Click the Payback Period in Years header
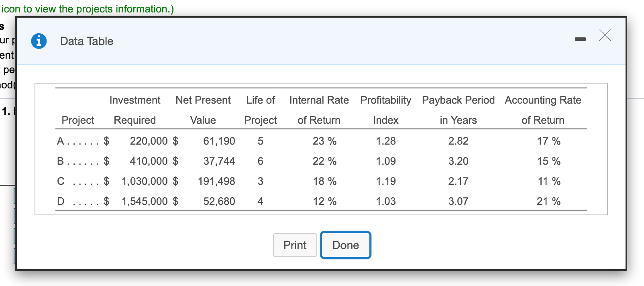Viewport: 644px width, 286px height. click(459, 110)
